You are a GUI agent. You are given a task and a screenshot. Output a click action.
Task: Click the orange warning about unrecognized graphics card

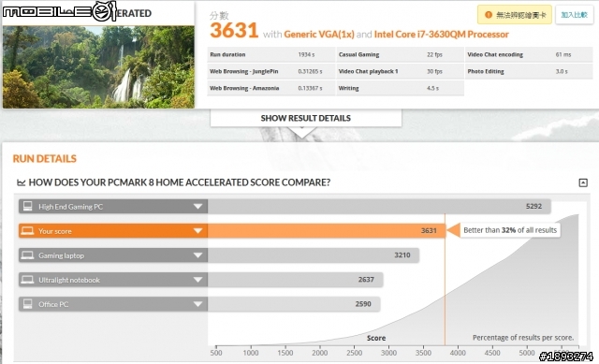click(515, 15)
